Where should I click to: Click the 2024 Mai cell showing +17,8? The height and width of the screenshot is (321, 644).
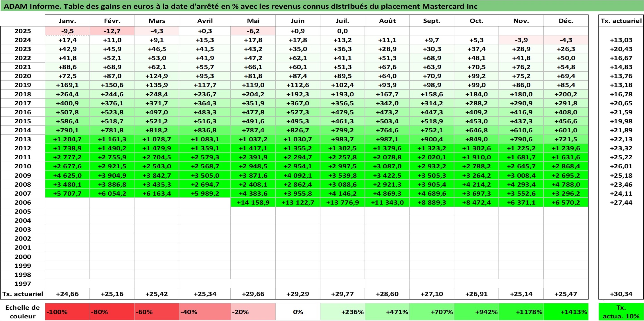[253, 40]
